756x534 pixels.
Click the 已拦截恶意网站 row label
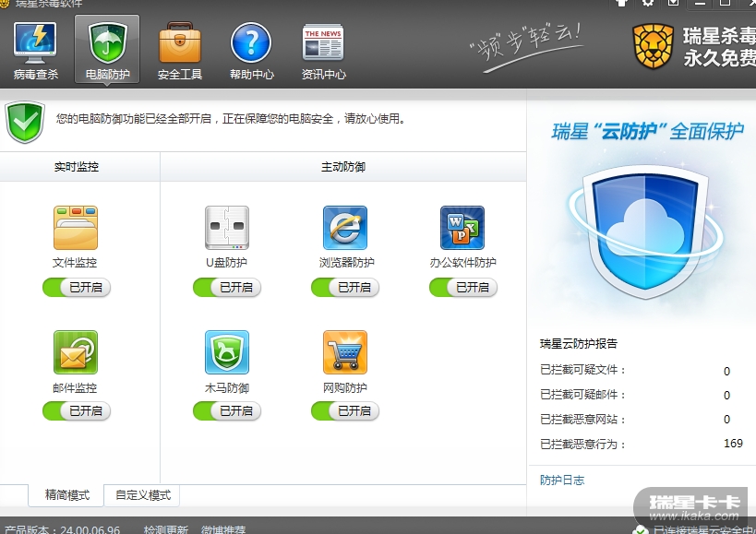582,419
